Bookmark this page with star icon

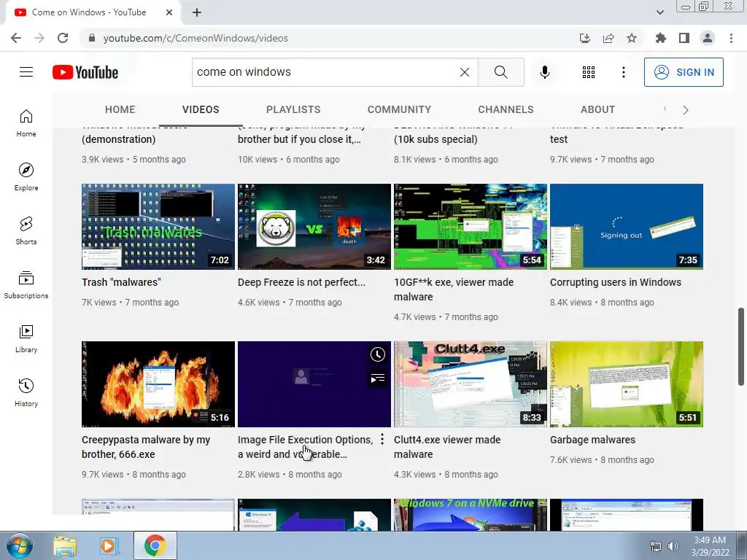pos(632,38)
